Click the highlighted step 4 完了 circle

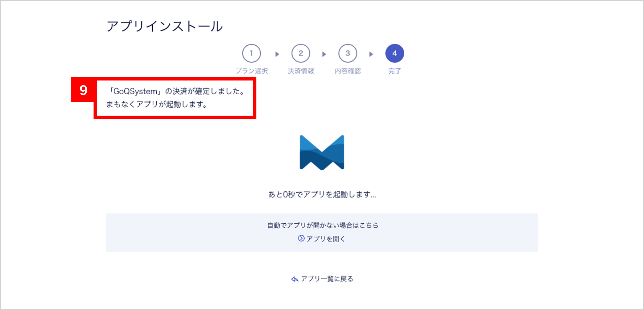click(x=395, y=53)
